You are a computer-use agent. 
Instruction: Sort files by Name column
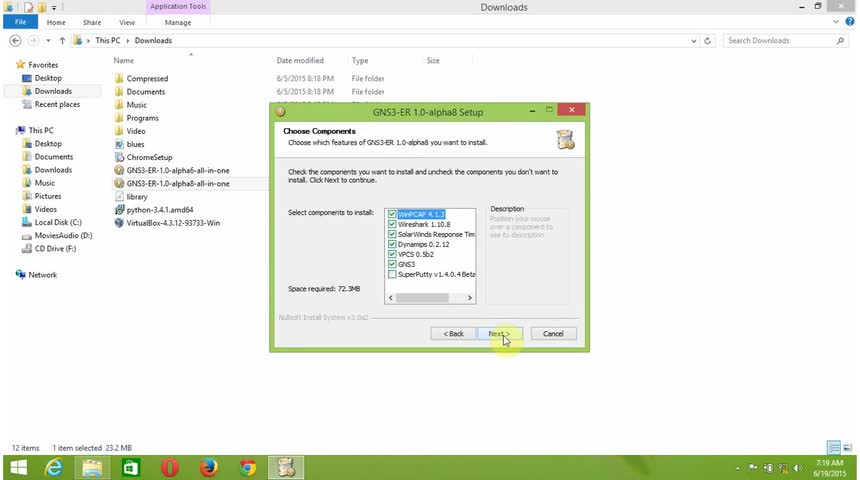(x=123, y=60)
